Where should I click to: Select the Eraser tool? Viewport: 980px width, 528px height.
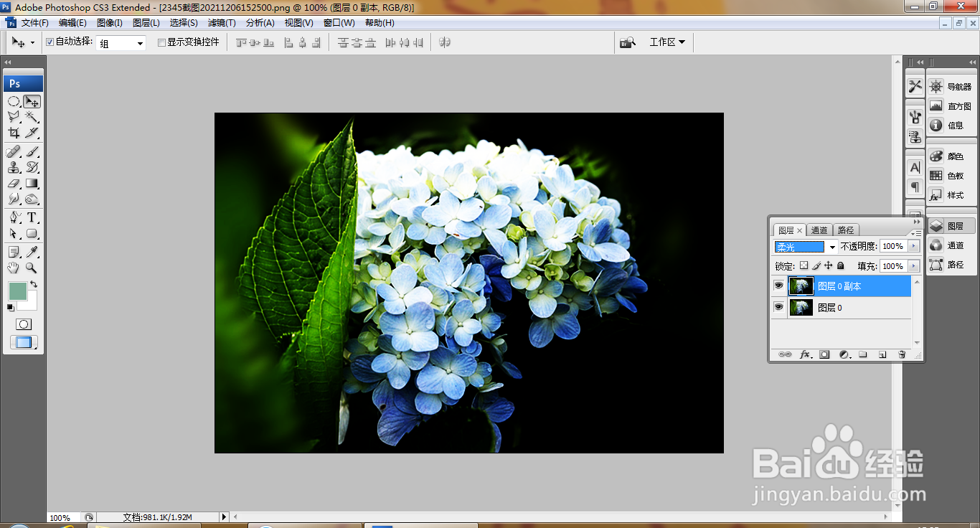tap(14, 183)
